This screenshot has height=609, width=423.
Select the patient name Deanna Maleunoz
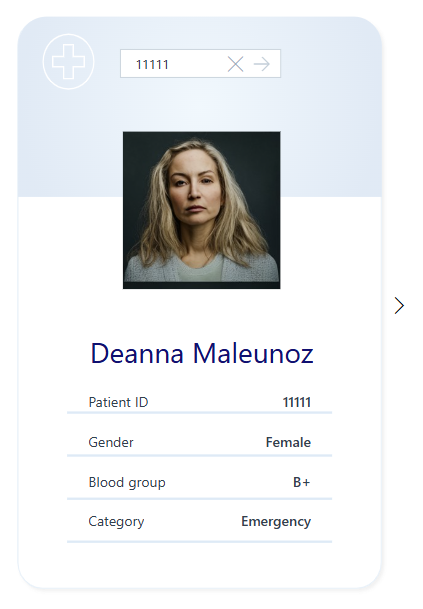pyautogui.click(x=202, y=353)
